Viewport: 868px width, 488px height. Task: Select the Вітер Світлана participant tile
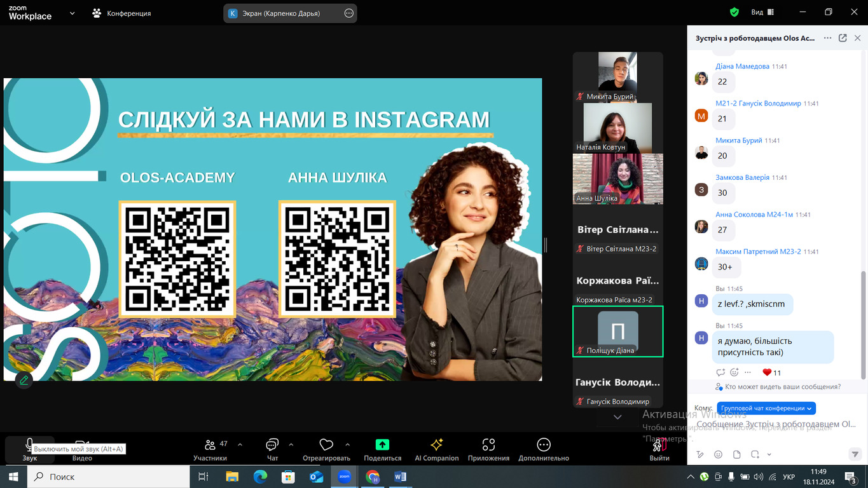tap(617, 229)
